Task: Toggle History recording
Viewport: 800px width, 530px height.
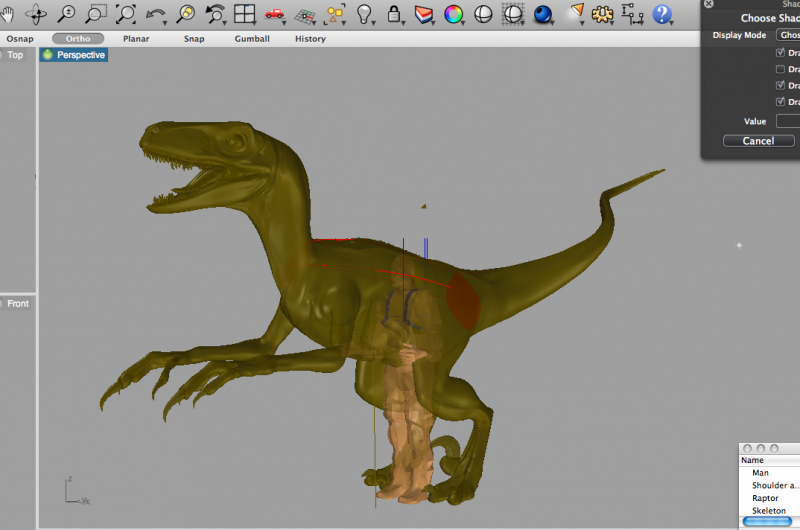Action: 310,39
